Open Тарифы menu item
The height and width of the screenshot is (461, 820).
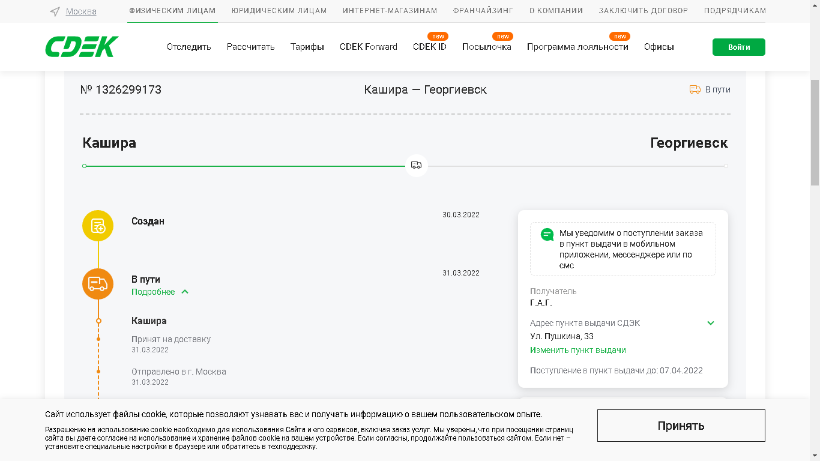(x=307, y=47)
